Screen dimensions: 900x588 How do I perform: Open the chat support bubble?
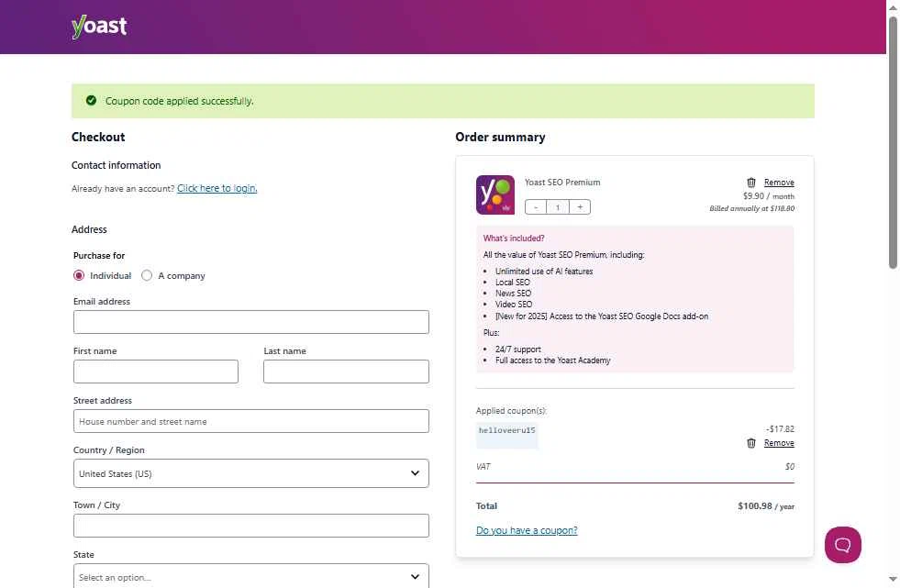tap(842, 544)
